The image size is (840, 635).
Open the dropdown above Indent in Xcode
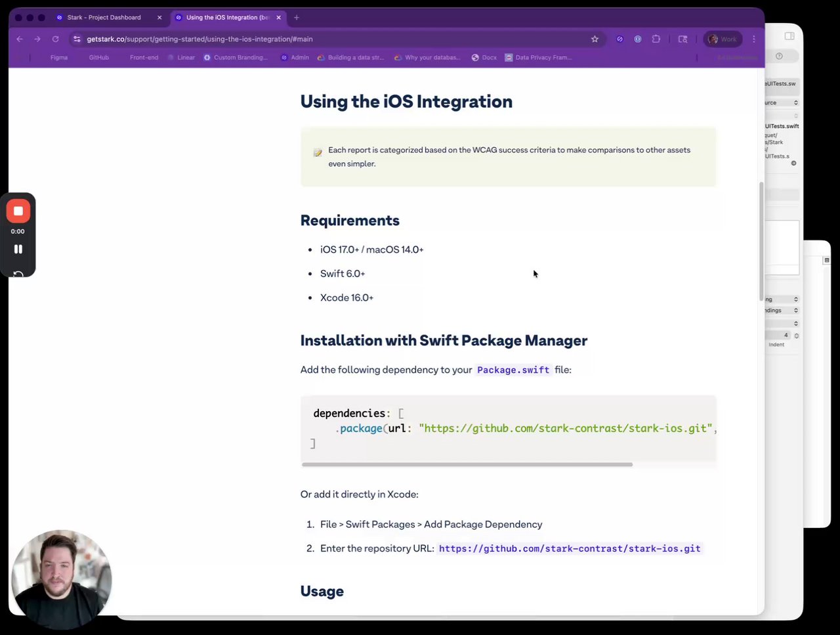782,323
